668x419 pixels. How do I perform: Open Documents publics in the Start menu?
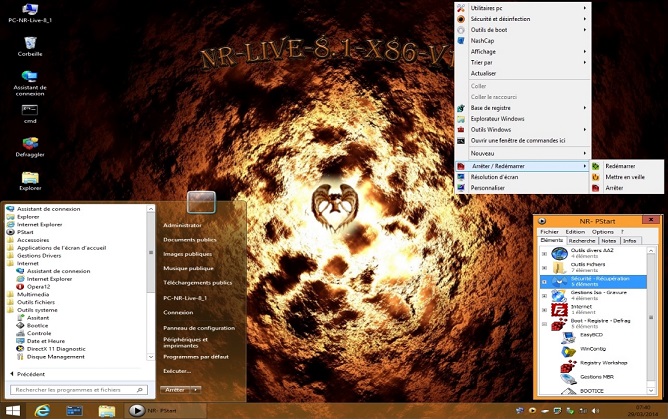pos(190,240)
